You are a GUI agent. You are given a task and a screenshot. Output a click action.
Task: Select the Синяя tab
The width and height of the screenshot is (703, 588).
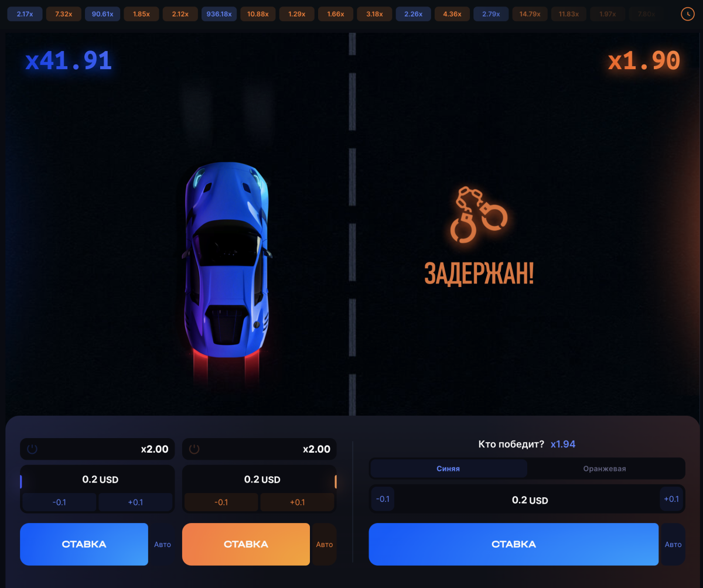tap(448, 469)
